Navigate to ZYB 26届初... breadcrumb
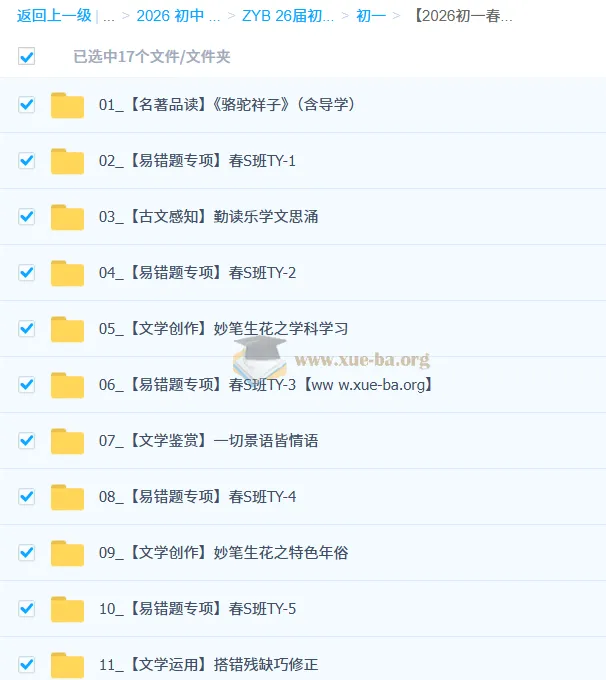Viewport: 606px width, 680px height. click(288, 16)
